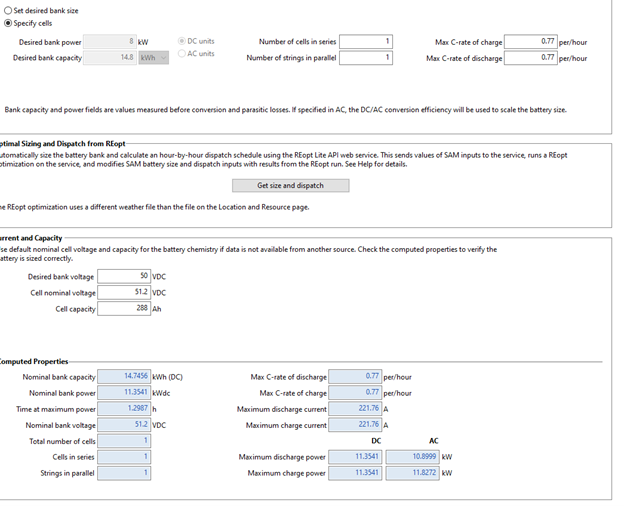Edit the Cell capacity Ah field

click(x=124, y=308)
